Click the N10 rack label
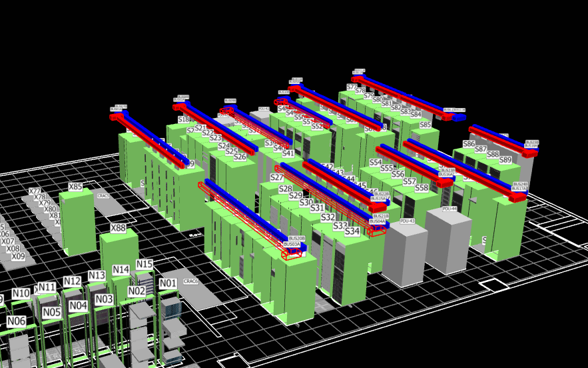588x368 pixels. pyautogui.click(x=21, y=293)
